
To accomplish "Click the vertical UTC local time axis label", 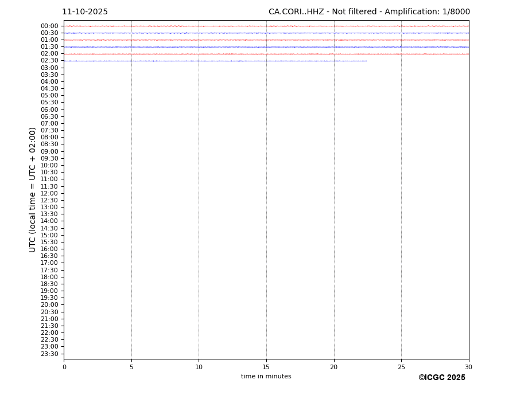I will pos(33,189).
